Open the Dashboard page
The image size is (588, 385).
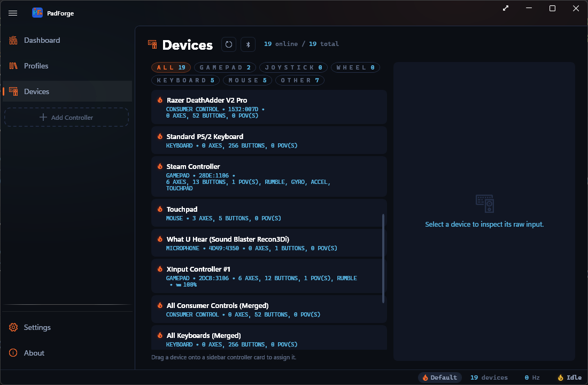pyautogui.click(x=67, y=40)
